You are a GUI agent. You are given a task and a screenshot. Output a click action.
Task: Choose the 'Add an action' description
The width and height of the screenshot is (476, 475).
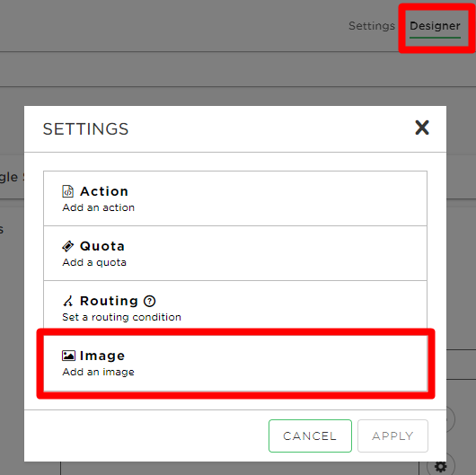99,207
